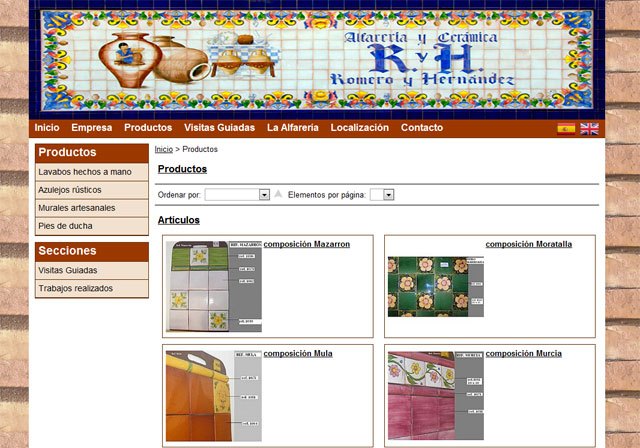
Task: Open the 'Ordenar por' dropdown
Action: [x=237, y=195]
